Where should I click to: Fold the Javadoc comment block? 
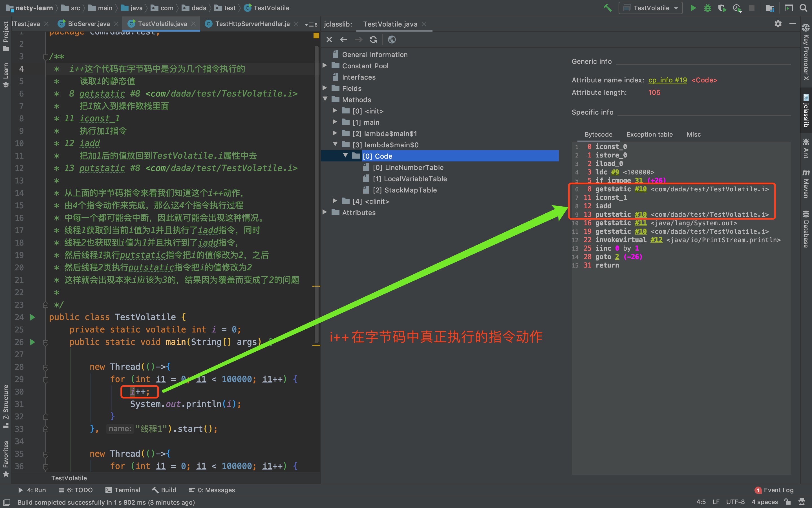tap(46, 57)
